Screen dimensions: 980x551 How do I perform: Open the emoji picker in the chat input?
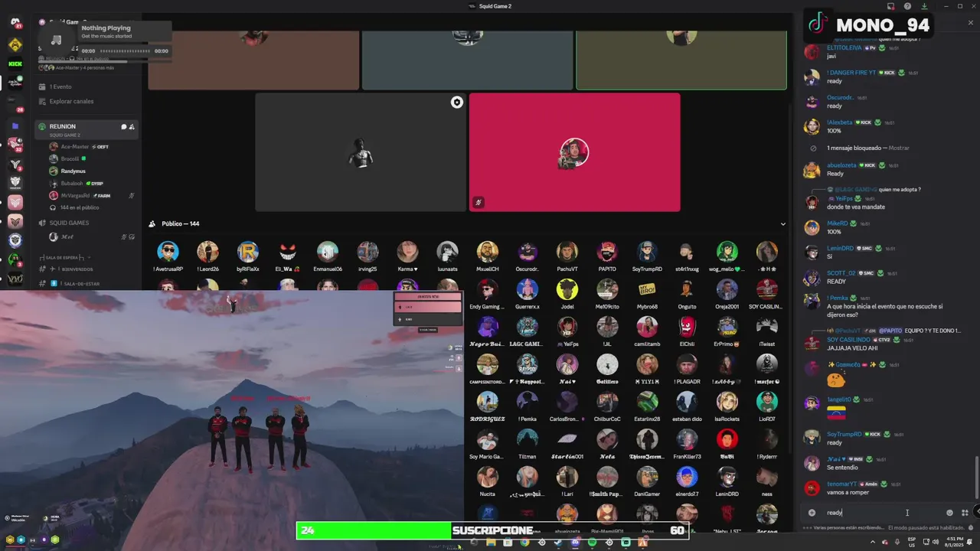coord(949,513)
